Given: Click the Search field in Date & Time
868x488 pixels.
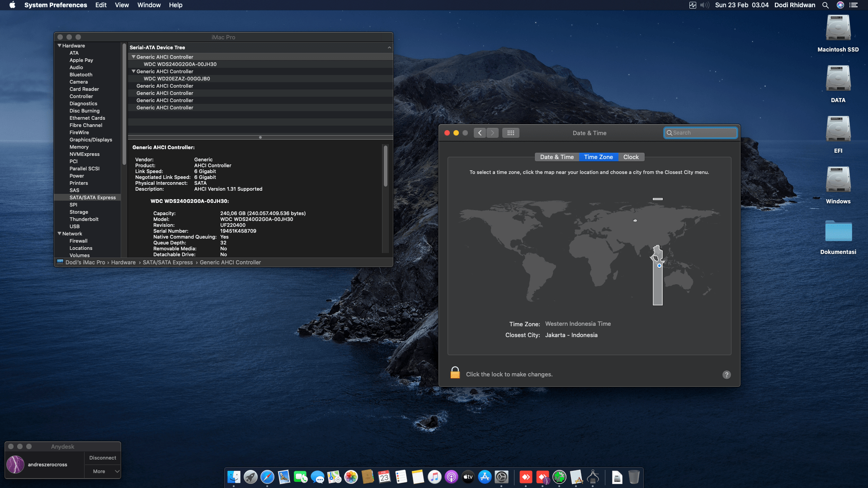Looking at the screenshot, I should pos(700,133).
